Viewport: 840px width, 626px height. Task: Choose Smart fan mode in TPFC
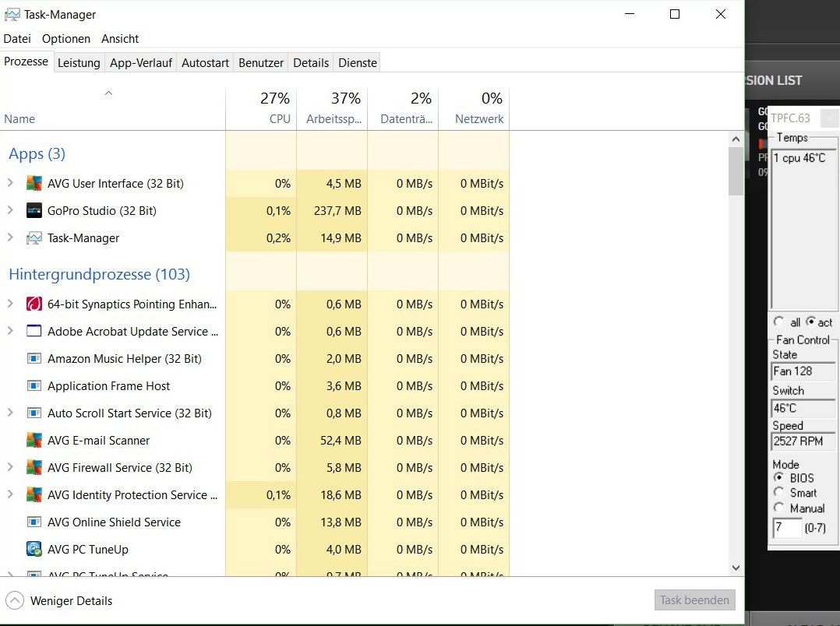pos(778,492)
